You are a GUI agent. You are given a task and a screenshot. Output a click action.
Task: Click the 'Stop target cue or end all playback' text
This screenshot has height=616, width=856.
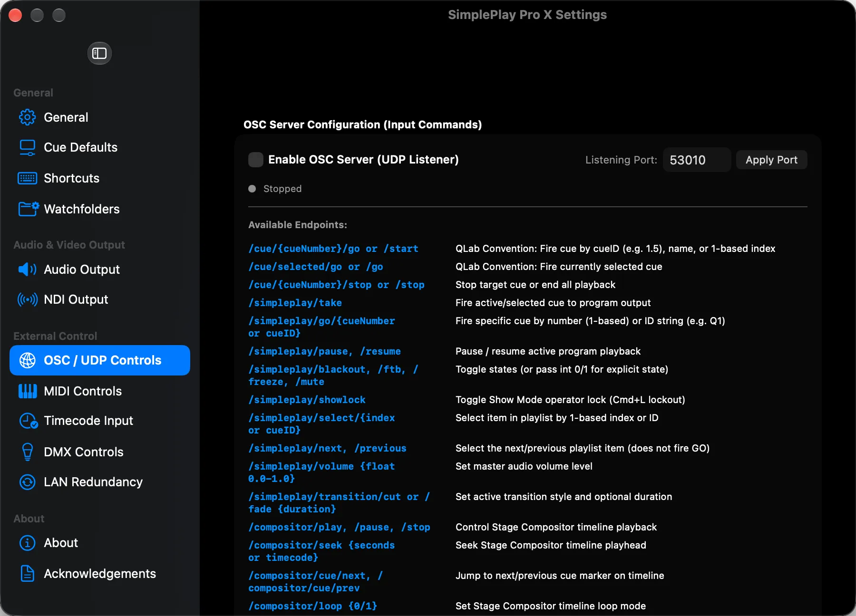tap(535, 285)
